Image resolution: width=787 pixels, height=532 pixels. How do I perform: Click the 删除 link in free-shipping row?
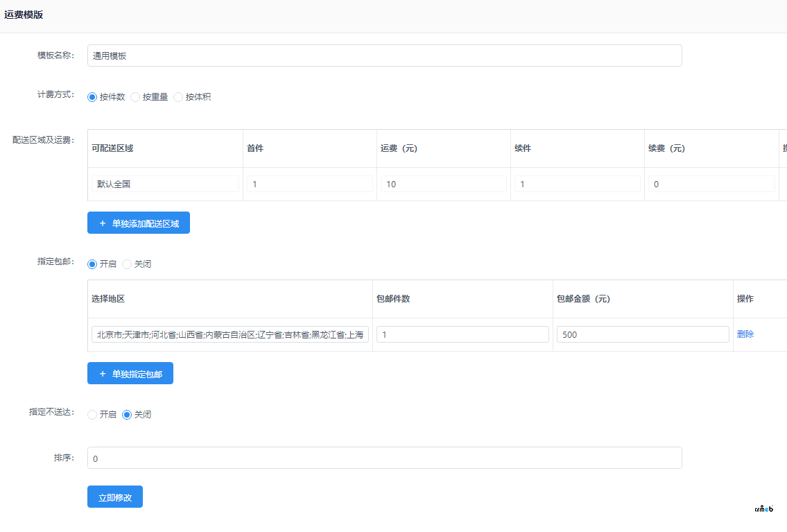(745, 334)
